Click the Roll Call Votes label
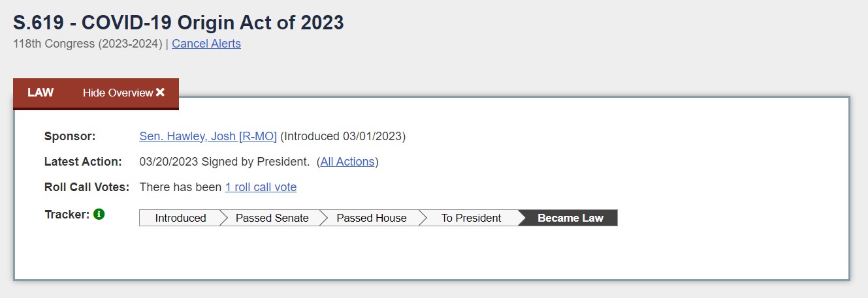 click(87, 187)
